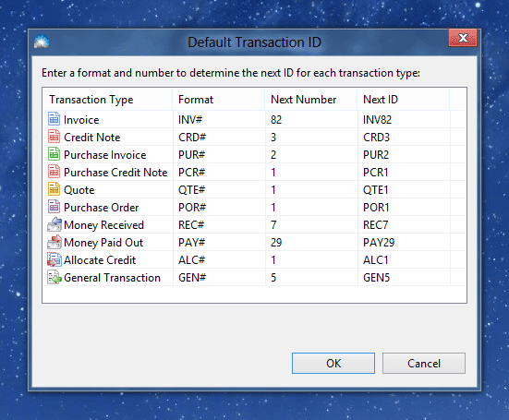The width and height of the screenshot is (509, 420).
Task: Close the Default Transaction ID dialog
Action: pyautogui.click(x=463, y=38)
